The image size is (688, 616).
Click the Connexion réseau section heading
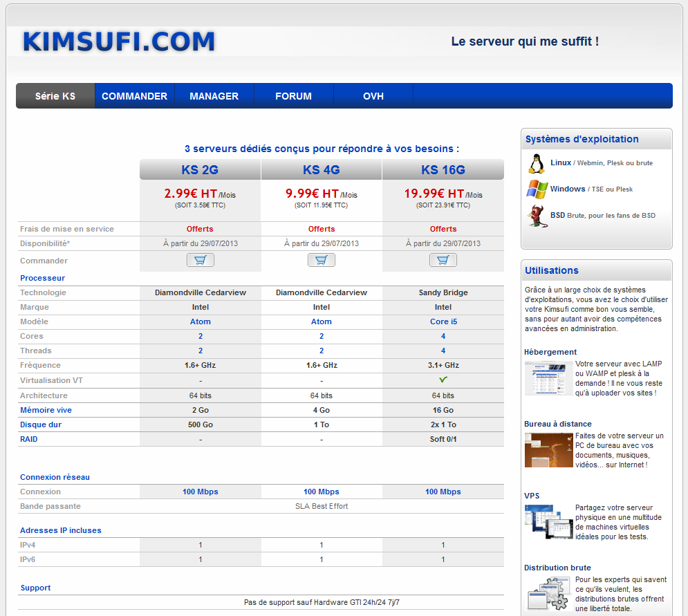[x=55, y=477]
